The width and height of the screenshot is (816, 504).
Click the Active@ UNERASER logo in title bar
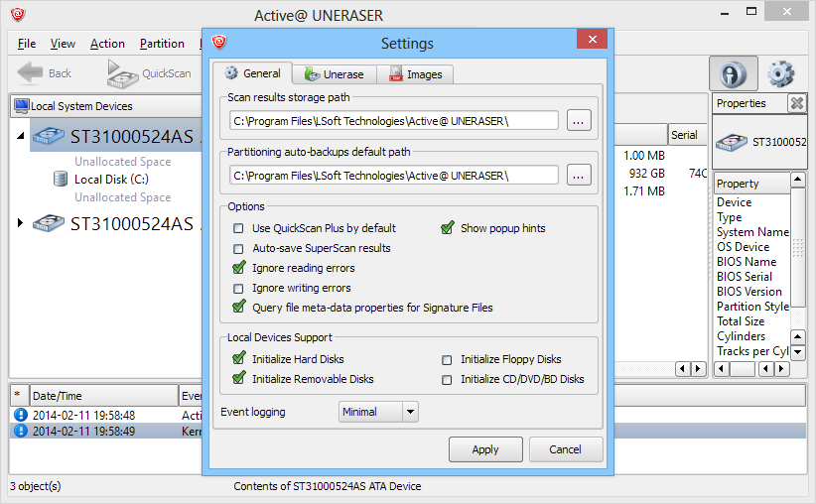point(18,15)
